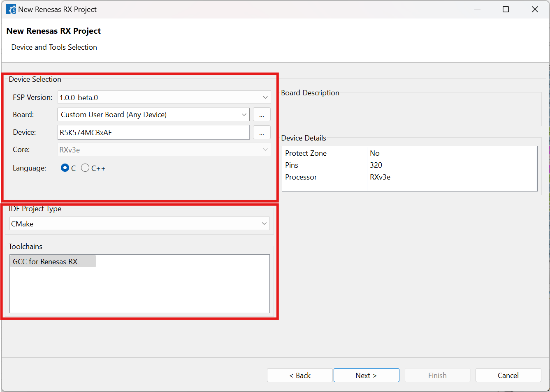Click the Processor row label
This screenshot has width=550, height=392.
click(x=301, y=177)
